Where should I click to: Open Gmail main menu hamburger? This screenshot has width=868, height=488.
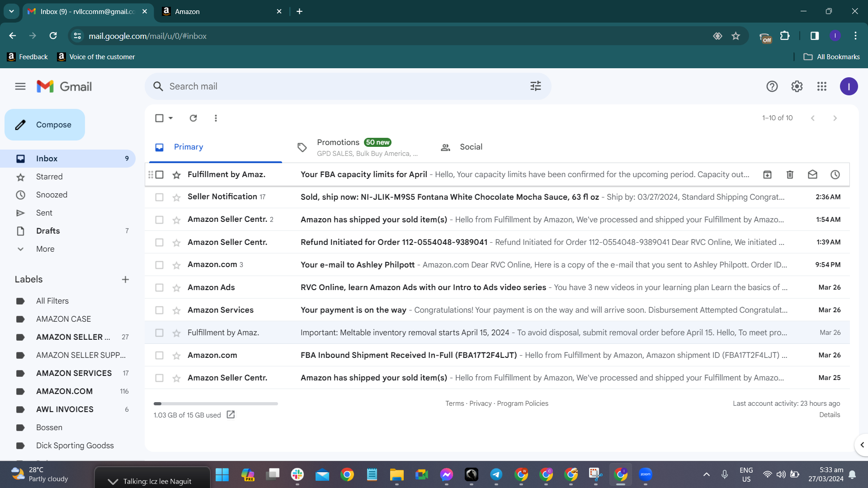point(20,86)
